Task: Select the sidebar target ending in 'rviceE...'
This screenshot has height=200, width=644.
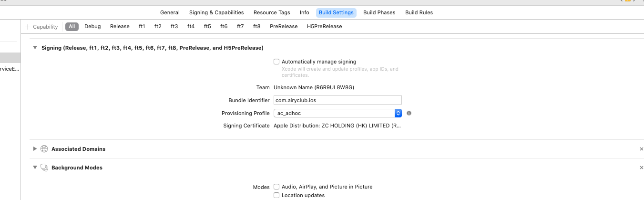Action: coord(10,69)
